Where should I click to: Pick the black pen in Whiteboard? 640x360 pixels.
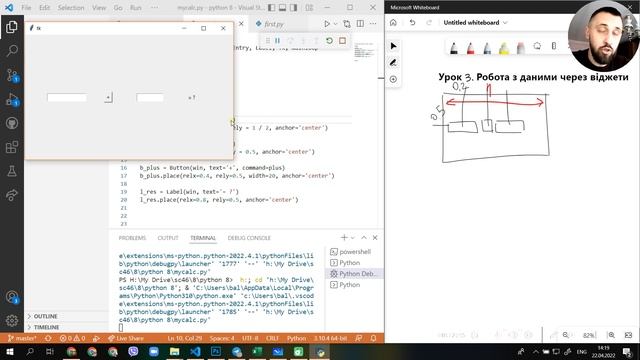coord(454,48)
